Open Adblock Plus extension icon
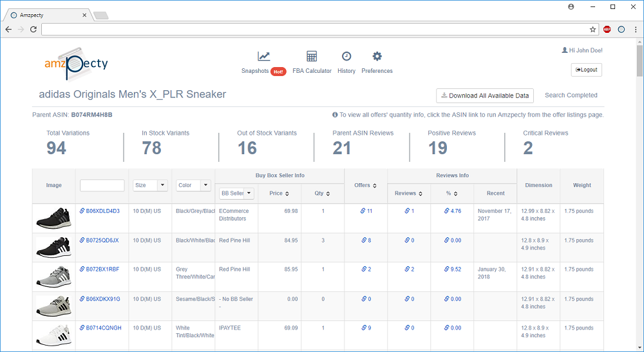This screenshot has height=352, width=644. click(x=607, y=30)
